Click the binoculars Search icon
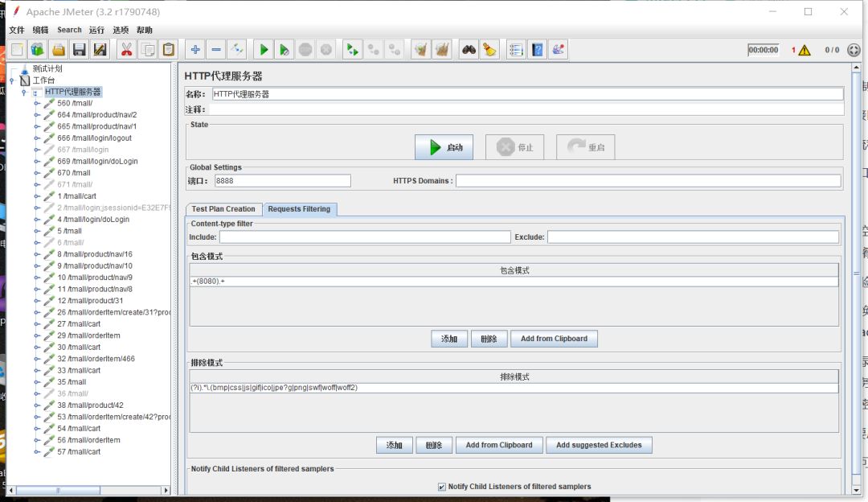The image size is (868, 502). (469, 50)
